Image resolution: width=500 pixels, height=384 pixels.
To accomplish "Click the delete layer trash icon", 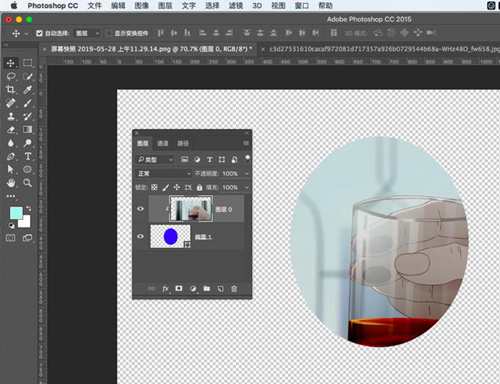I will [x=234, y=289].
